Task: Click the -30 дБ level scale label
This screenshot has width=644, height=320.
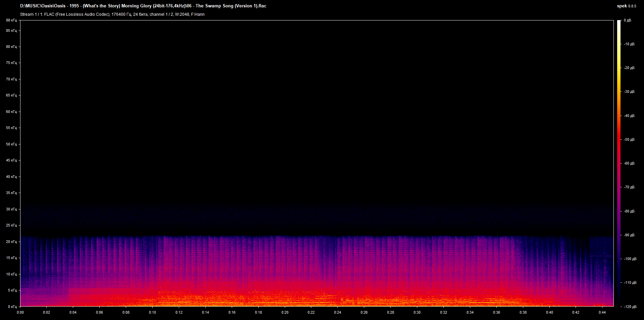Action: coord(629,92)
